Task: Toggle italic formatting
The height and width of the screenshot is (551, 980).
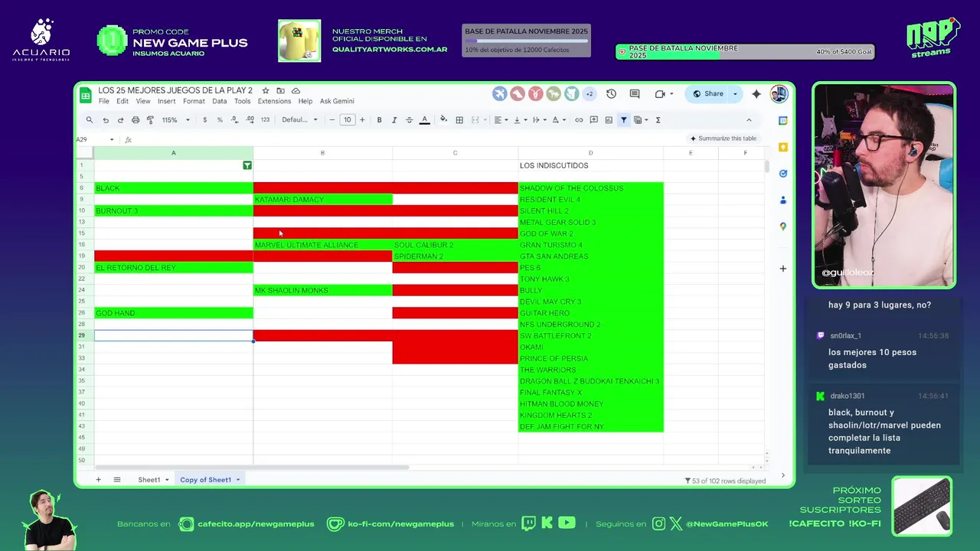Action: [394, 120]
